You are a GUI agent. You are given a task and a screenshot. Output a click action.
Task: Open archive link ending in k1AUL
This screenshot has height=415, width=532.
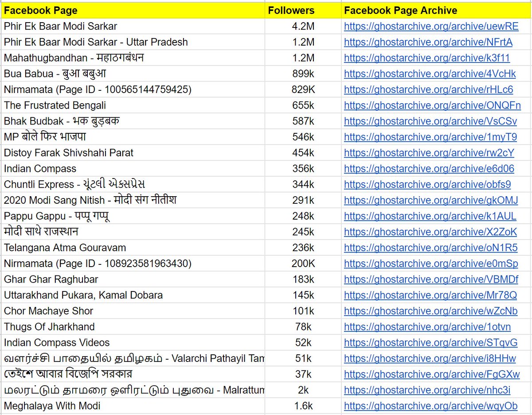430,216
